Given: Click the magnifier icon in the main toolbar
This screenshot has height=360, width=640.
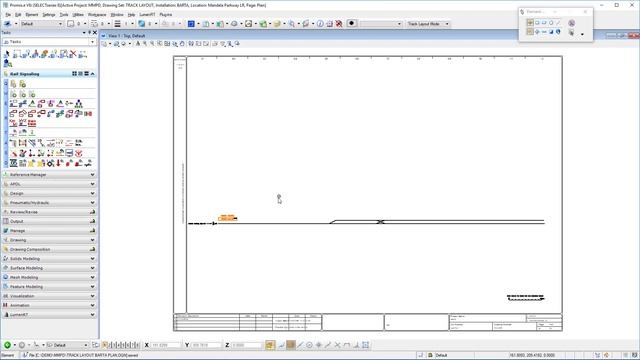Looking at the screenshot, I should [x=291, y=24].
